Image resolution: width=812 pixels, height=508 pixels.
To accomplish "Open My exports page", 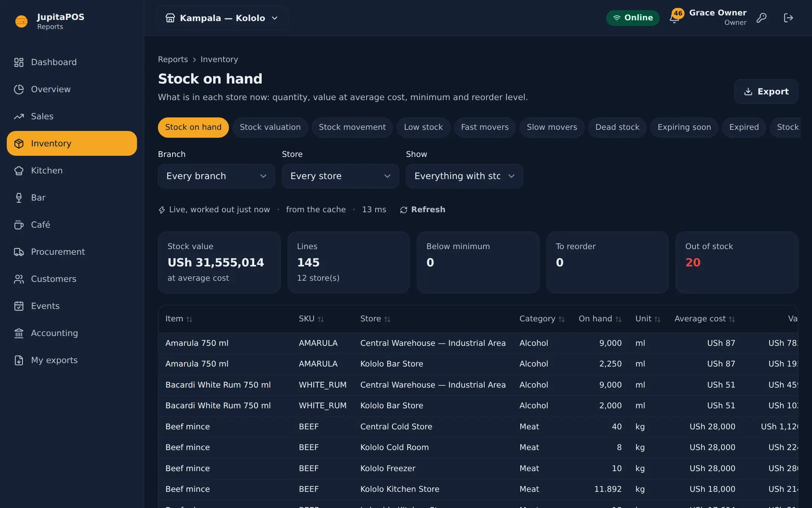I will click(72, 360).
